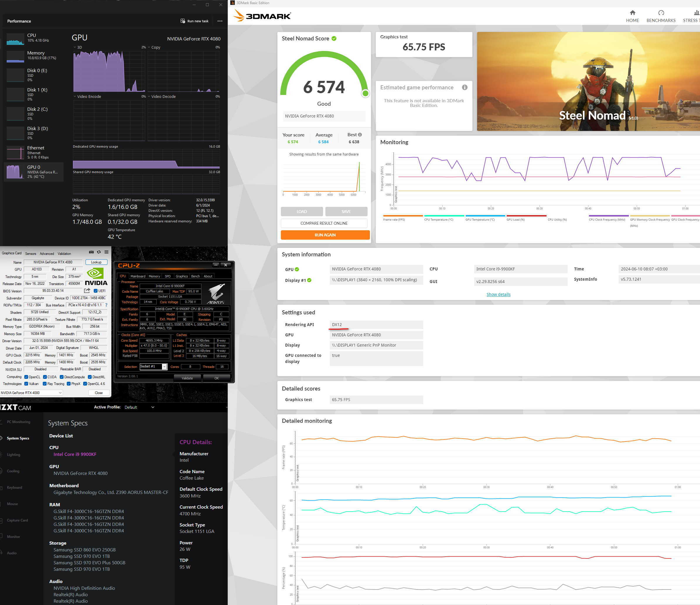This screenshot has width=700, height=605.
Task: Click the green check beside GPU in System information
Action: (x=297, y=269)
